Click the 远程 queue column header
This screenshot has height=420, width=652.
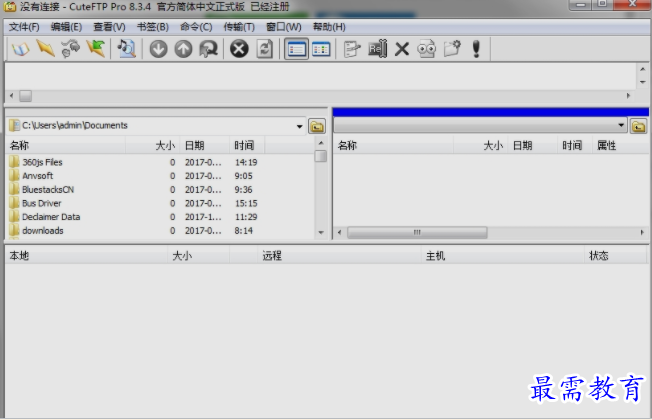pos(340,255)
